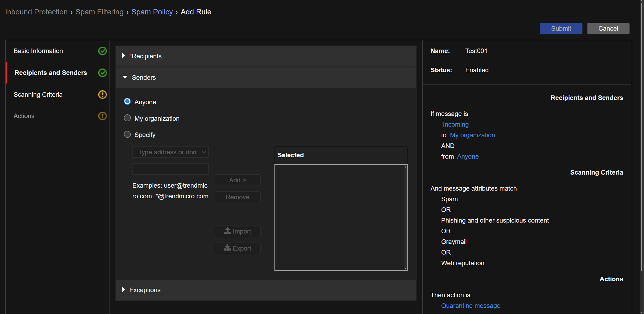
Task: Open Type address or domain dropdown
Action: coord(171,152)
